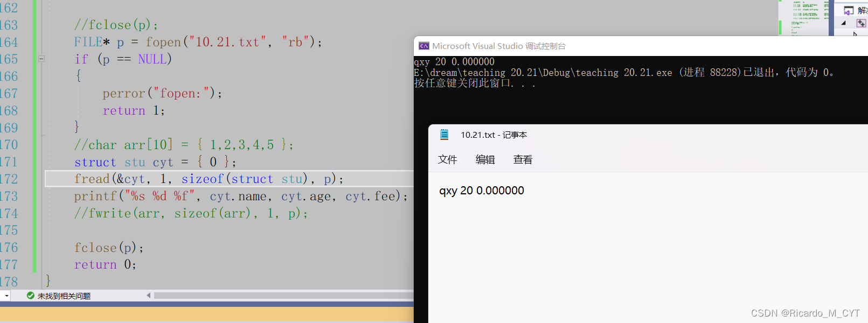Open the zoom level dropdown arrow
The width and height of the screenshot is (868, 323).
point(6,296)
